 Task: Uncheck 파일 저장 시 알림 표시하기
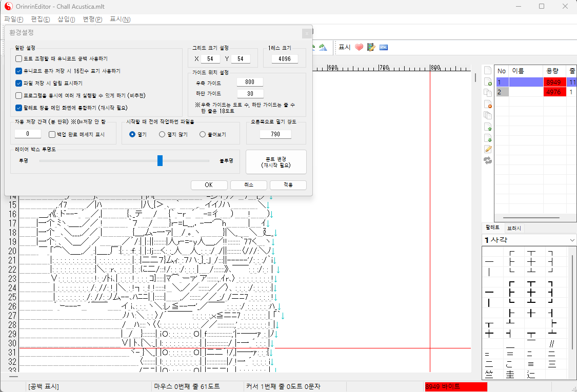pos(19,82)
